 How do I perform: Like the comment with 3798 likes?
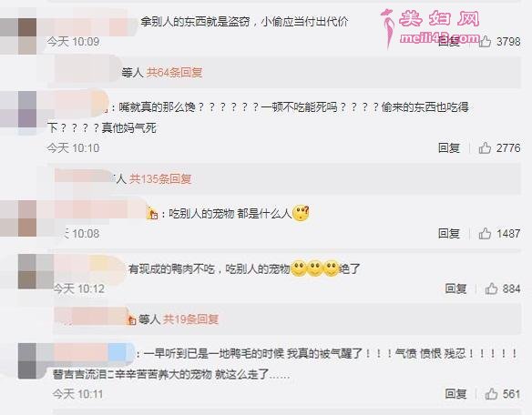pyautogui.click(x=486, y=41)
